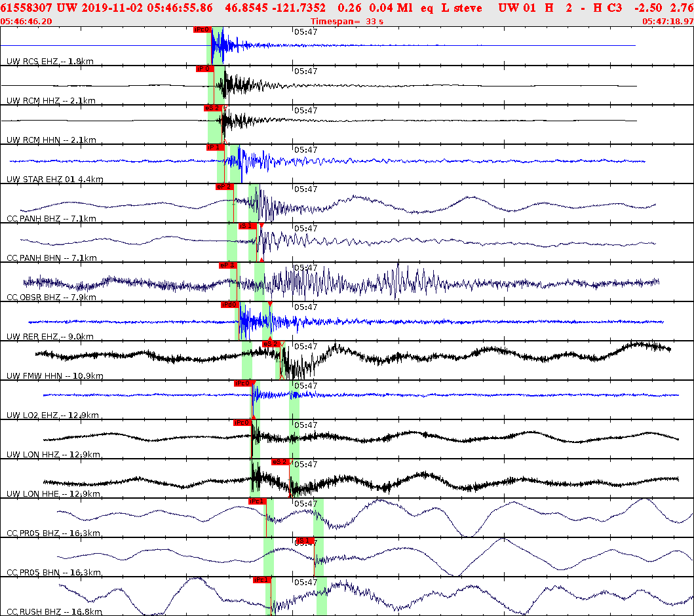Select the iPc0 pick flag on UW RCS EHZ
Viewport: 694px width, 616px height.
coord(201,28)
